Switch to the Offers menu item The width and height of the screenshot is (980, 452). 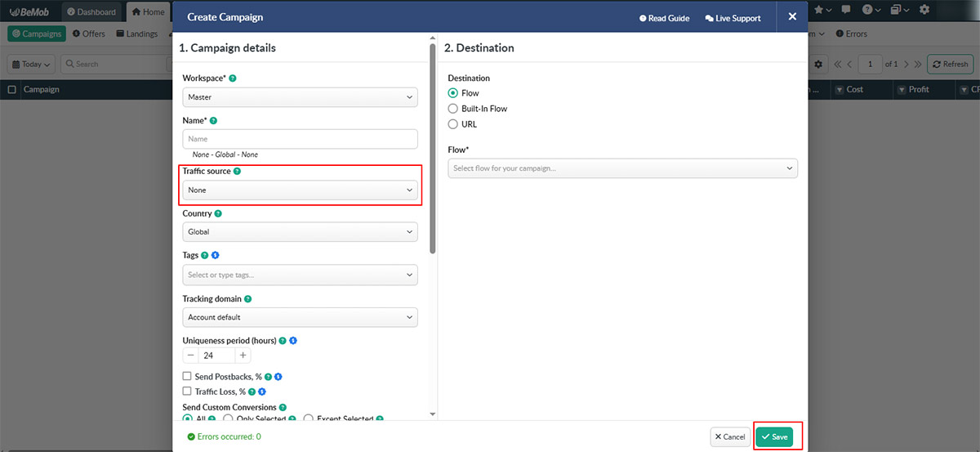coord(89,34)
